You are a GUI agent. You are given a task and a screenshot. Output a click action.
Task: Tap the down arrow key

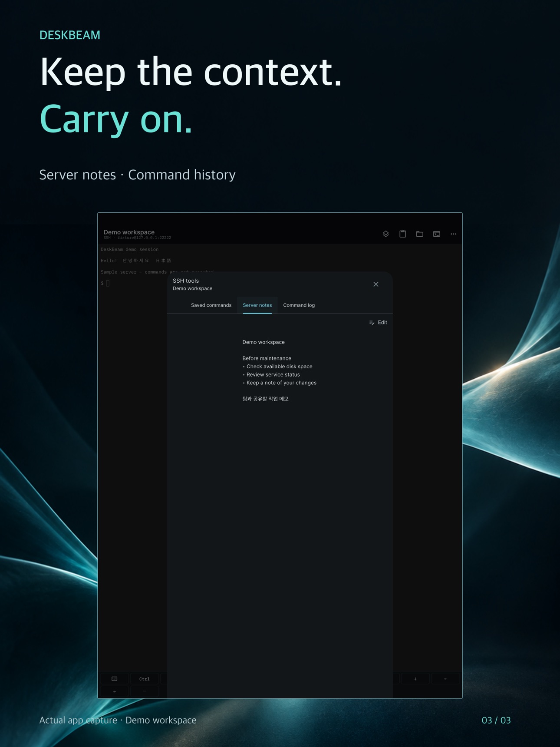coord(415,679)
